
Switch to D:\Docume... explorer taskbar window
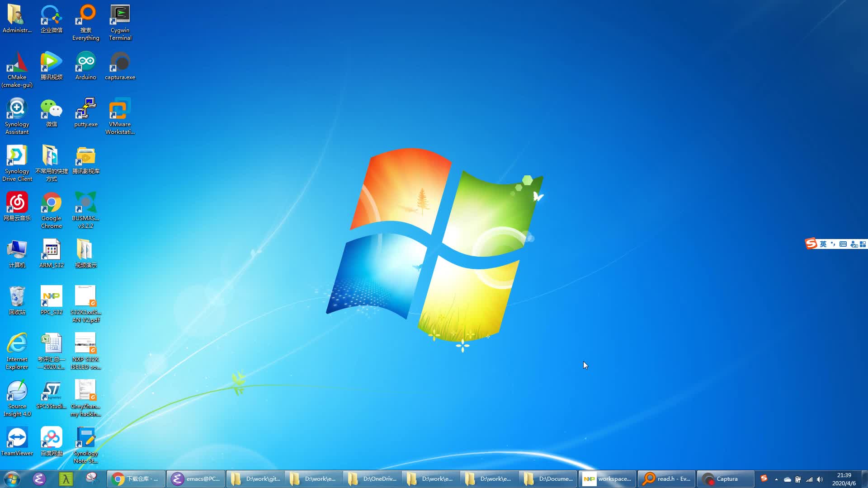[x=548, y=479]
